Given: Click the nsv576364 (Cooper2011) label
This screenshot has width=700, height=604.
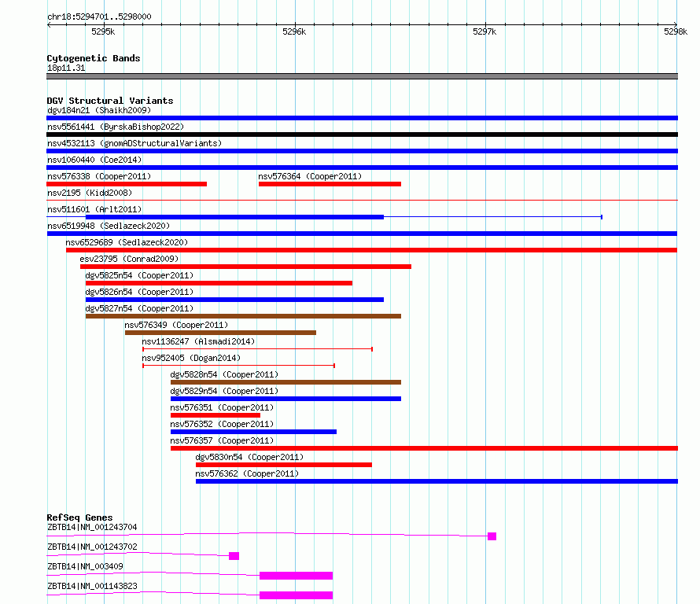Looking at the screenshot, I should point(310,176).
